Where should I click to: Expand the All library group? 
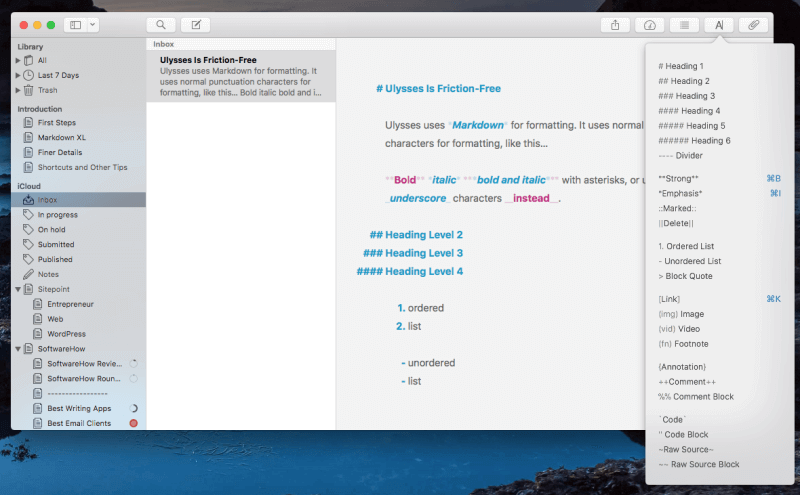click(x=18, y=60)
